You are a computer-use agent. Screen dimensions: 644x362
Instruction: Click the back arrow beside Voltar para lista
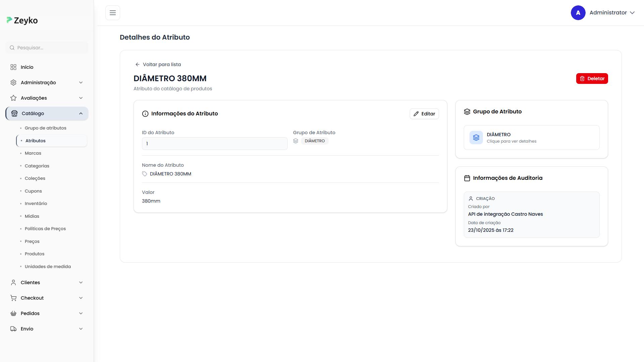click(x=137, y=64)
